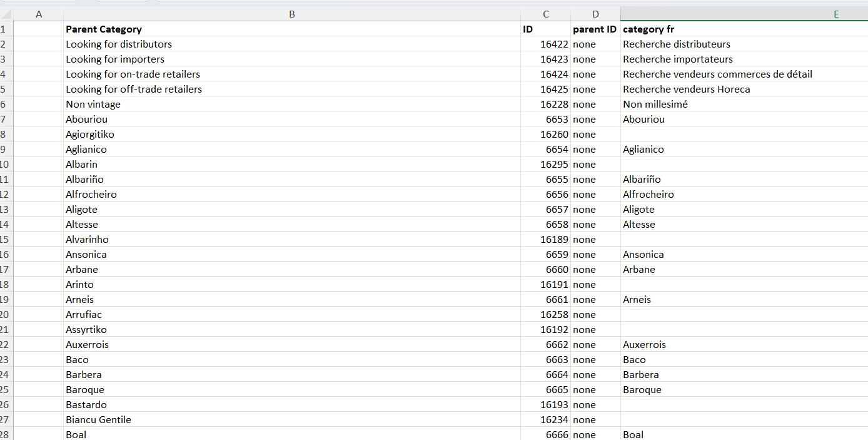Click column C header
868x440 pixels.
(545, 14)
